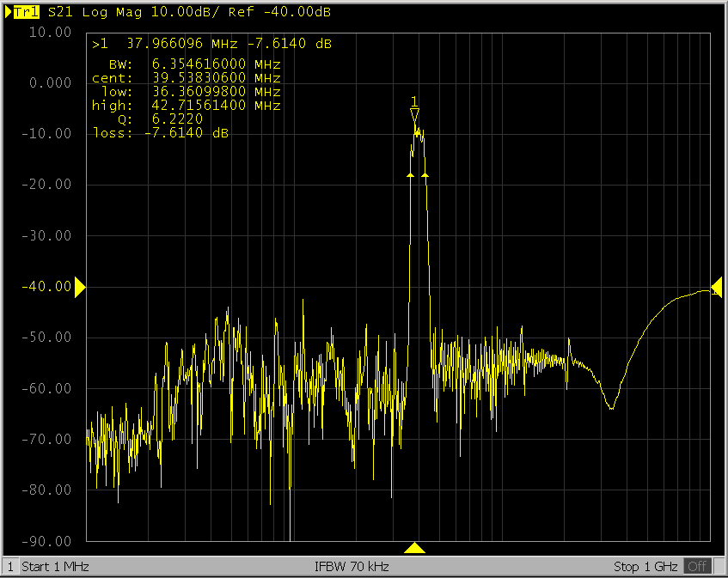Viewport: 728px width, 578px height.
Task: Click the Start 1 MHz frequency field
Action: (x=55, y=567)
